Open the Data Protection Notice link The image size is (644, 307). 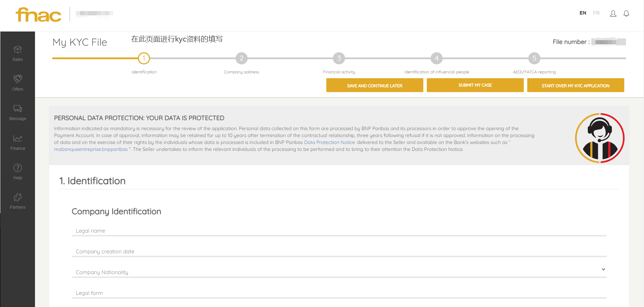(x=329, y=142)
